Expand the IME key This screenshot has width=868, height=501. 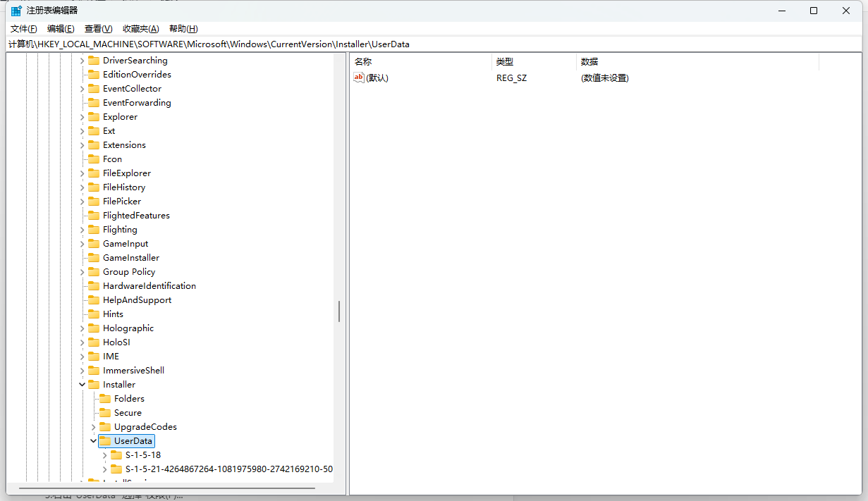pos(82,356)
